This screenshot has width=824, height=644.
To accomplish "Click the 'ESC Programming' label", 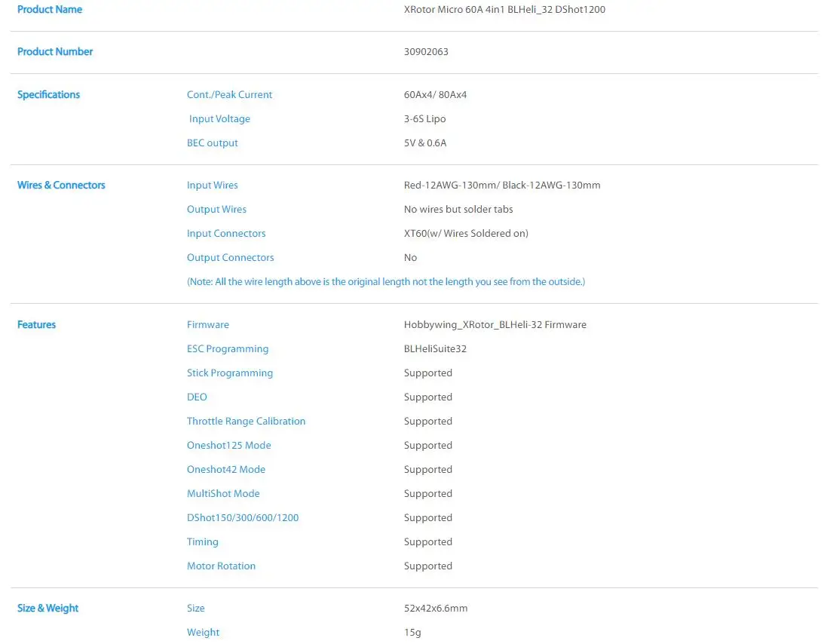I will 228,348.
